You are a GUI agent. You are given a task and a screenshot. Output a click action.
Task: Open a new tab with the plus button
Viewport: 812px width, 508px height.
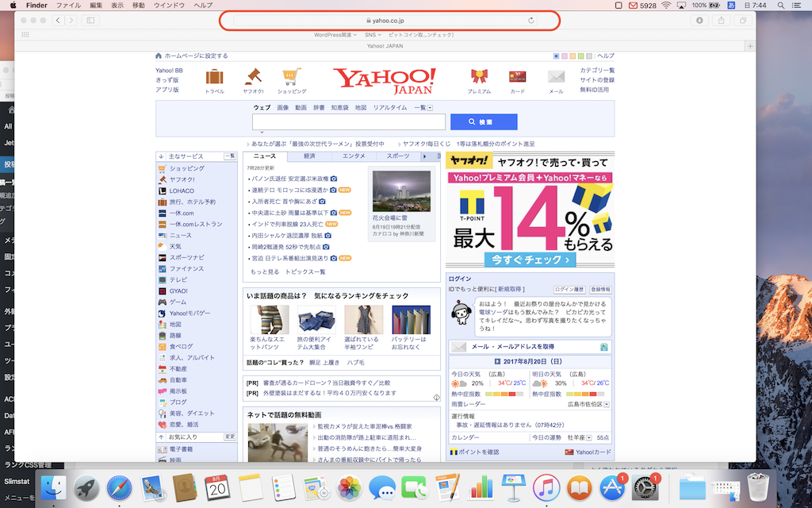tap(750, 46)
